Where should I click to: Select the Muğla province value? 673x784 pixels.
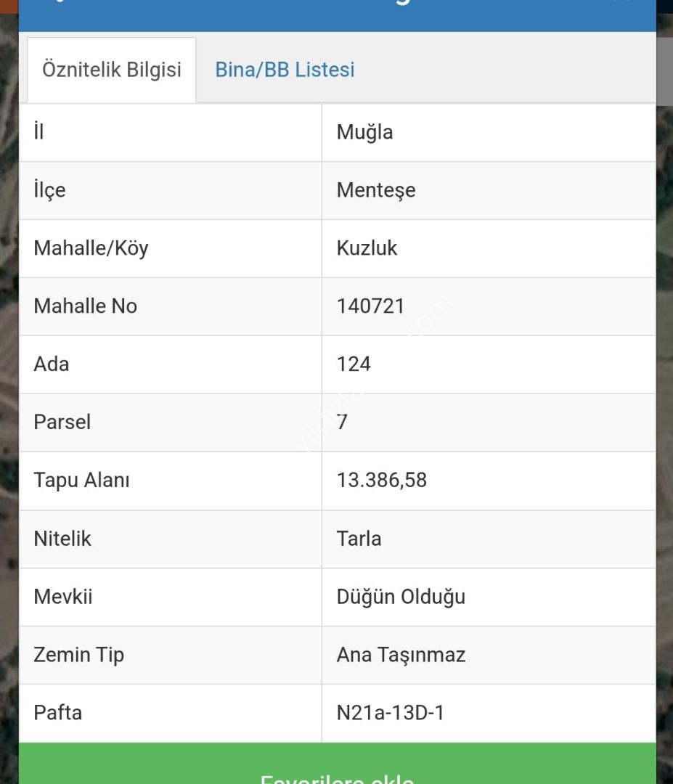click(364, 133)
